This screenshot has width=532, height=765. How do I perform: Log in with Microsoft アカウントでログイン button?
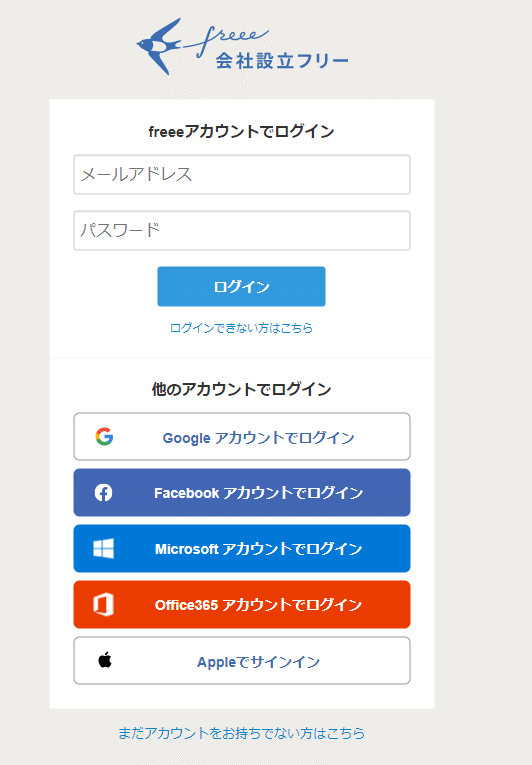coord(242,548)
